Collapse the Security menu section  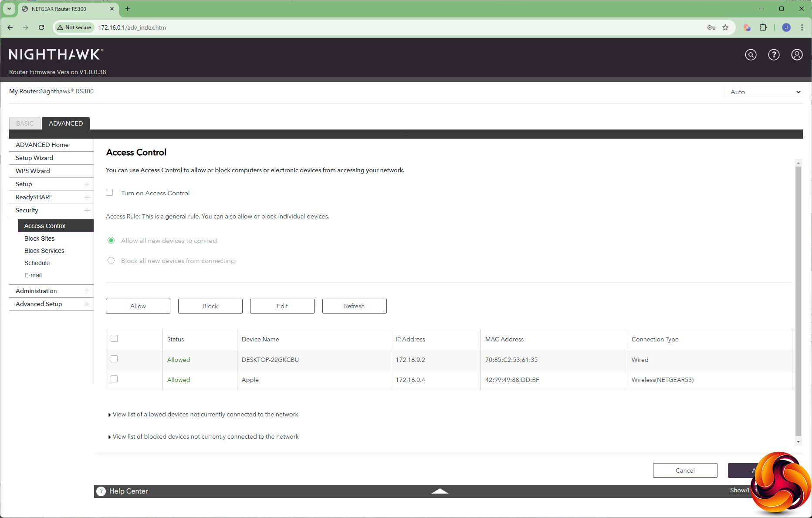87,210
